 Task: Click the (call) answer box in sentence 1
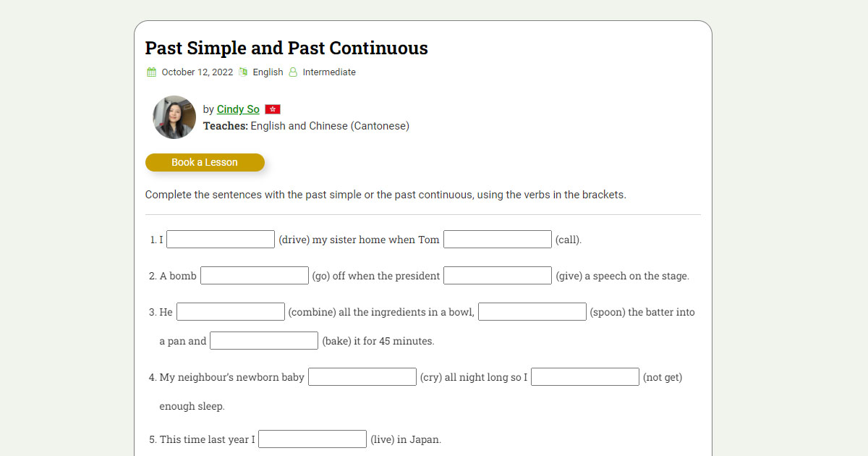tap(498, 240)
